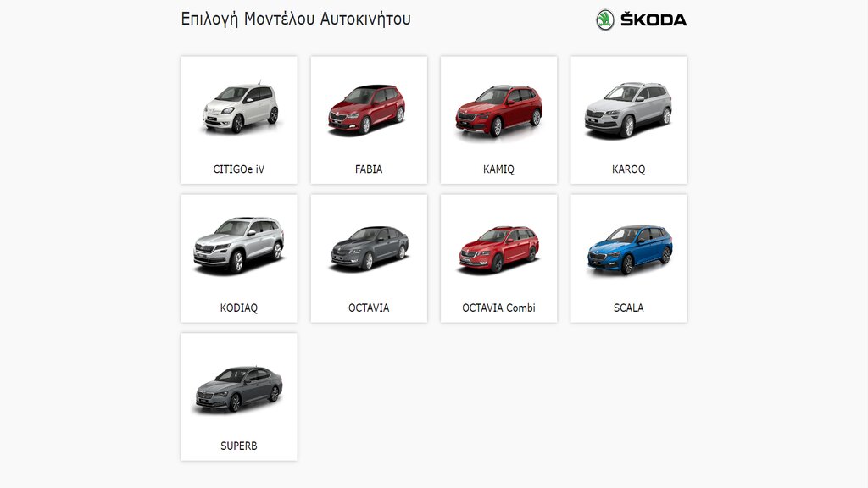Click the blue SCALA car image
The width and height of the screenshot is (868, 488).
(630, 250)
